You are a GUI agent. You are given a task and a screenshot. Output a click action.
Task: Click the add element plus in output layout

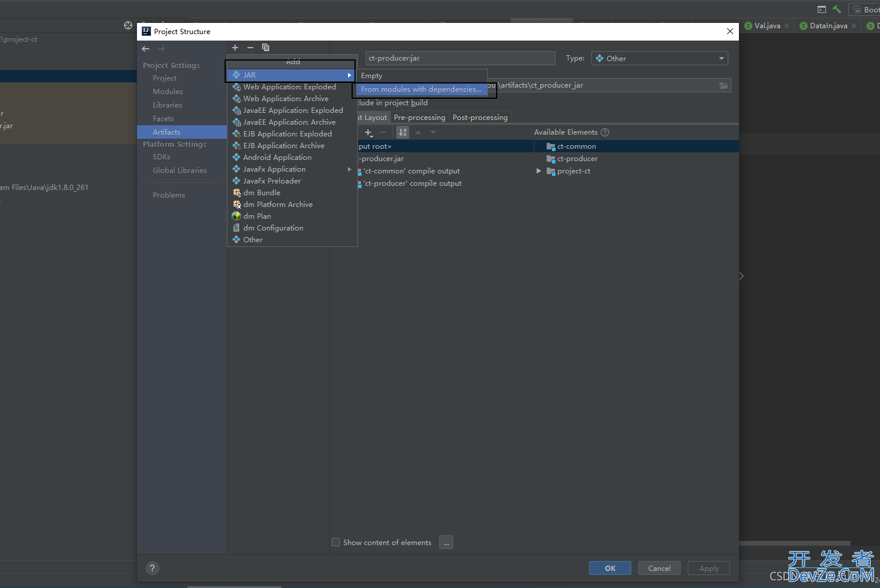coord(369,132)
